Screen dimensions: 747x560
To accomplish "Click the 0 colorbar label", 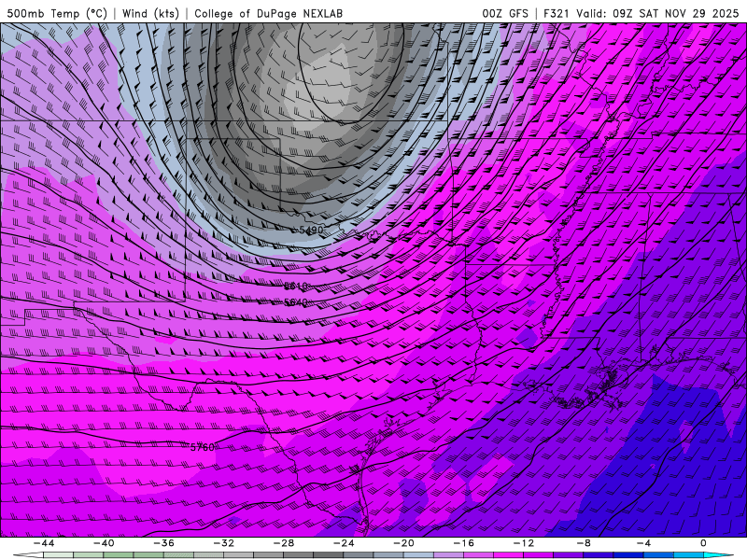I will [704, 543].
